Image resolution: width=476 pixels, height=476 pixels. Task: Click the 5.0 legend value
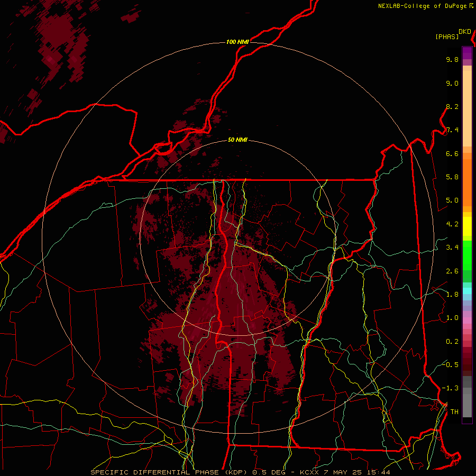(452, 200)
